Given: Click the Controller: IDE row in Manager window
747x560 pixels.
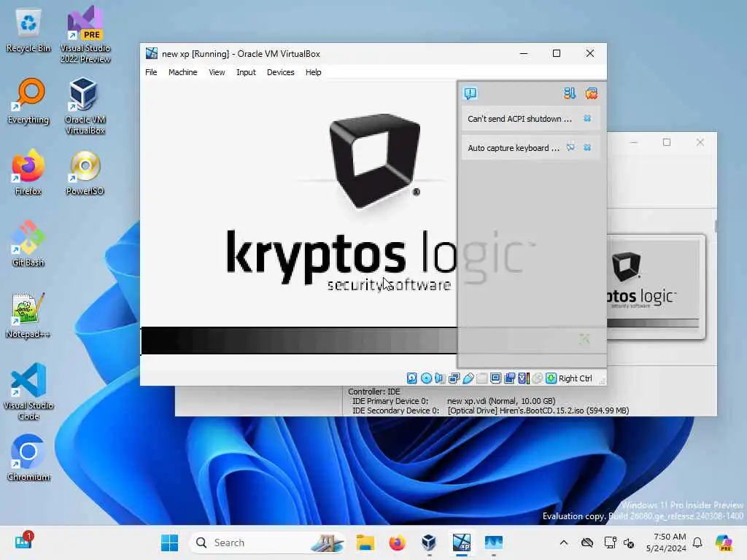Looking at the screenshot, I should click(374, 392).
